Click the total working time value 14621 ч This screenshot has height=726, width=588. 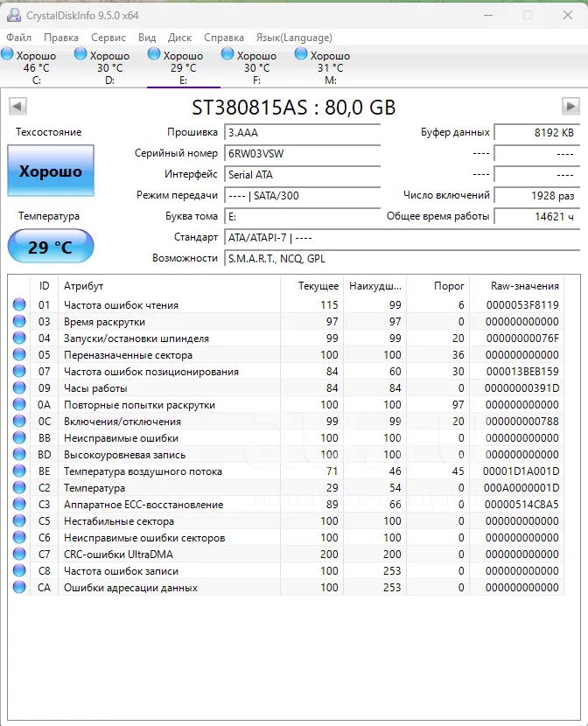pos(537,216)
